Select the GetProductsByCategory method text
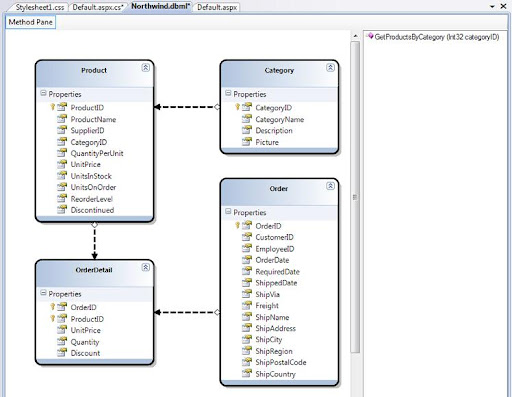This screenshot has width=512, height=397. [437, 37]
